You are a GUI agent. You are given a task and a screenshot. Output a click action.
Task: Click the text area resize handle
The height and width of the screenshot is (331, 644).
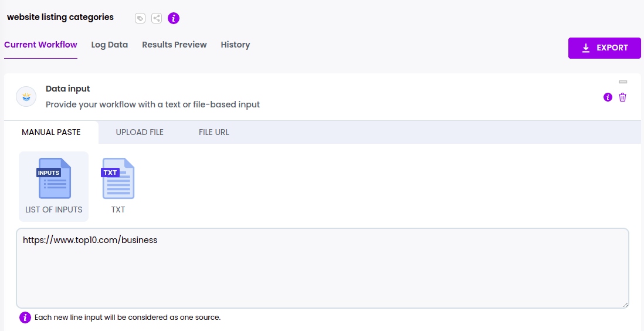[625, 305]
